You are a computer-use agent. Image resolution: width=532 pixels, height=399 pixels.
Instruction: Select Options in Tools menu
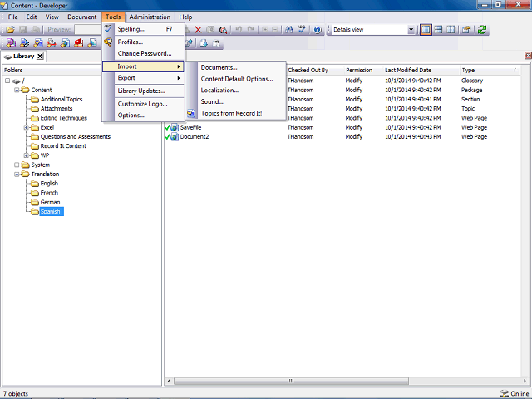[x=143, y=116]
